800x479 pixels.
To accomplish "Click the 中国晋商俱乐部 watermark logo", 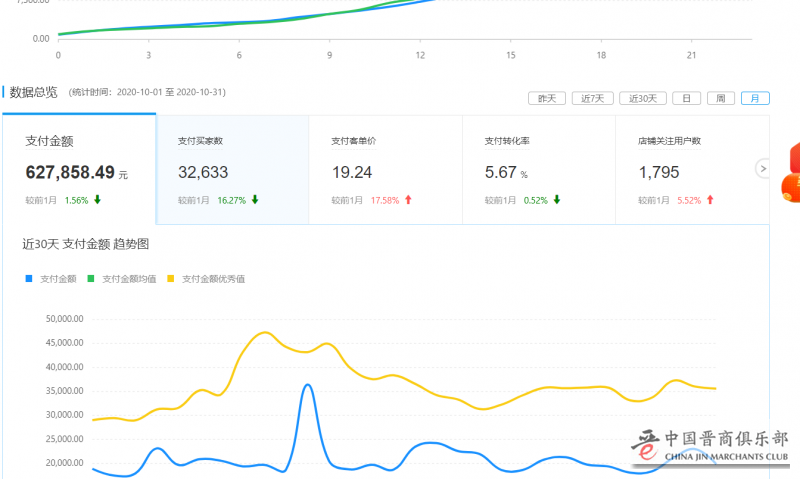I will pyautogui.click(x=712, y=446).
